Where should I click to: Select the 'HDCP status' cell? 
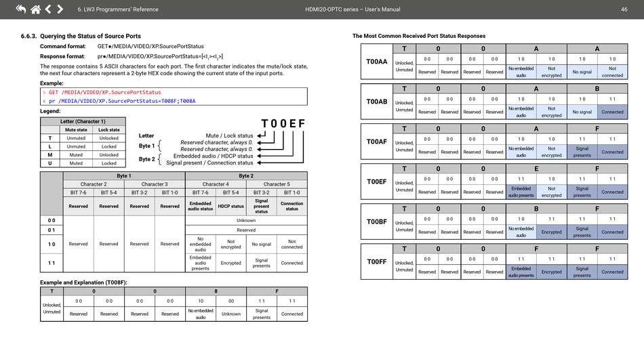[230, 207]
